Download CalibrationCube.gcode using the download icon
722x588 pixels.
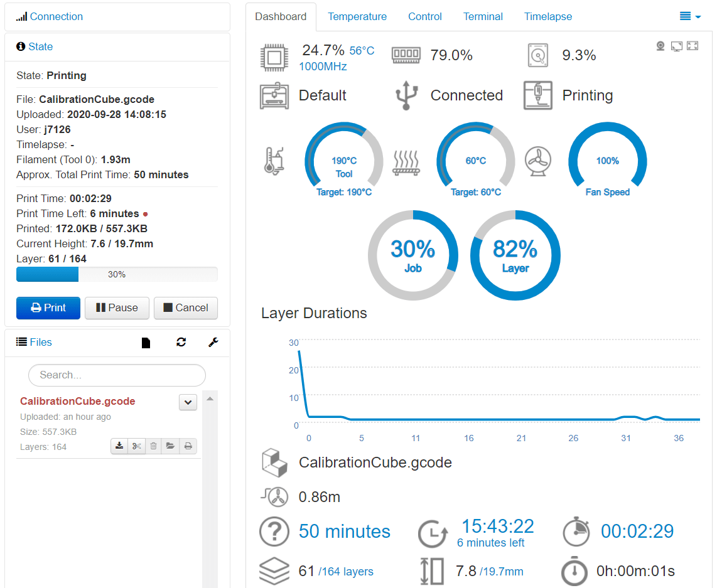(x=119, y=446)
